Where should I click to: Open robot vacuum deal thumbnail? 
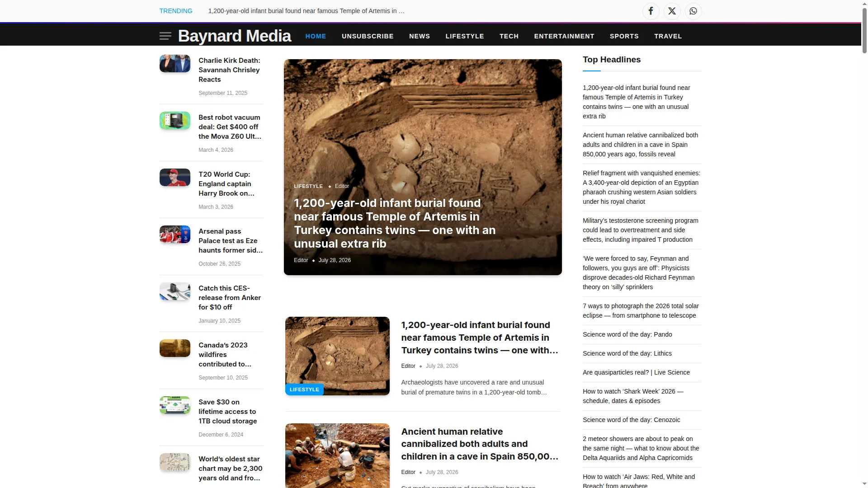175,121
